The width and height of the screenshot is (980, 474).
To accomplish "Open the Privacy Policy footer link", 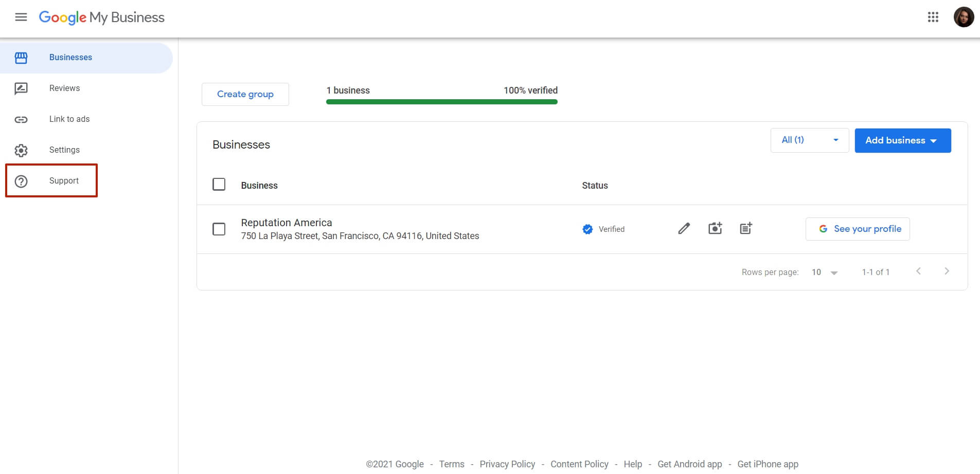I will tap(507, 464).
